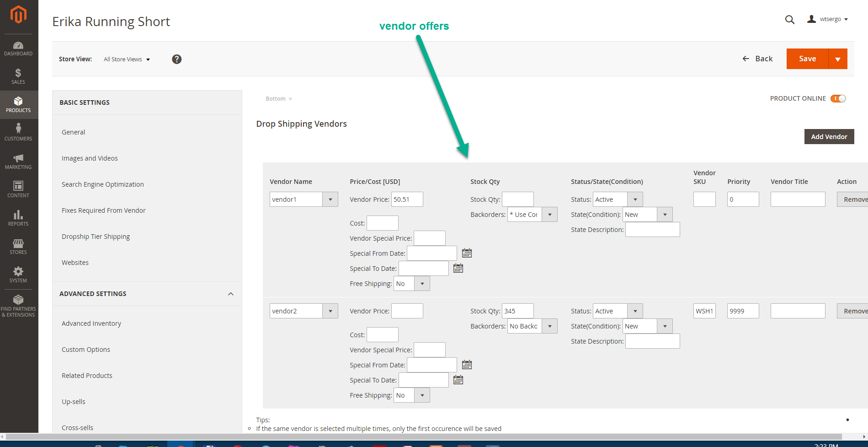The width and height of the screenshot is (868, 447).
Task: Open vendor1 State(Condition) dropdown
Action: click(x=648, y=215)
